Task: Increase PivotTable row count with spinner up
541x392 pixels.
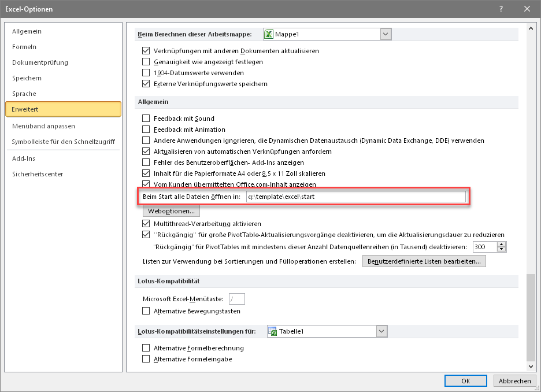Action: tap(502, 244)
